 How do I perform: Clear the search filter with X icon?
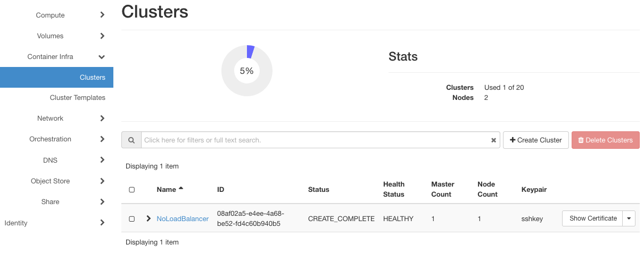point(493,140)
